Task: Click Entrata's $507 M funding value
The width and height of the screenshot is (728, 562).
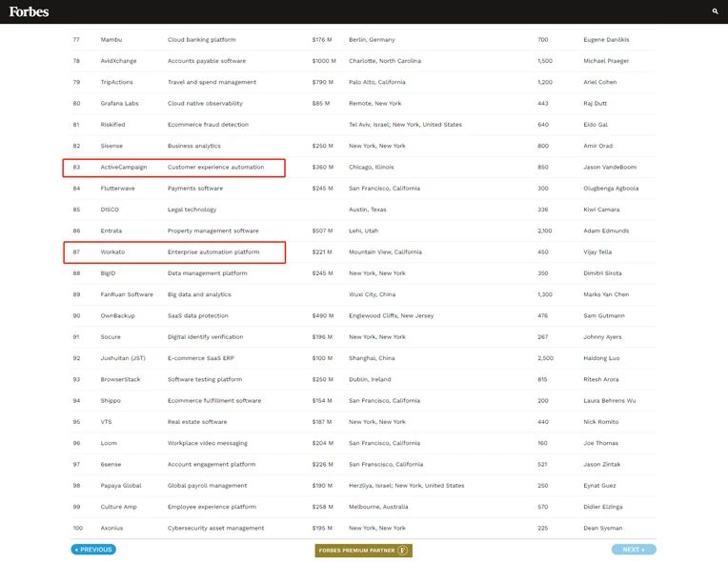Action: click(323, 231)
